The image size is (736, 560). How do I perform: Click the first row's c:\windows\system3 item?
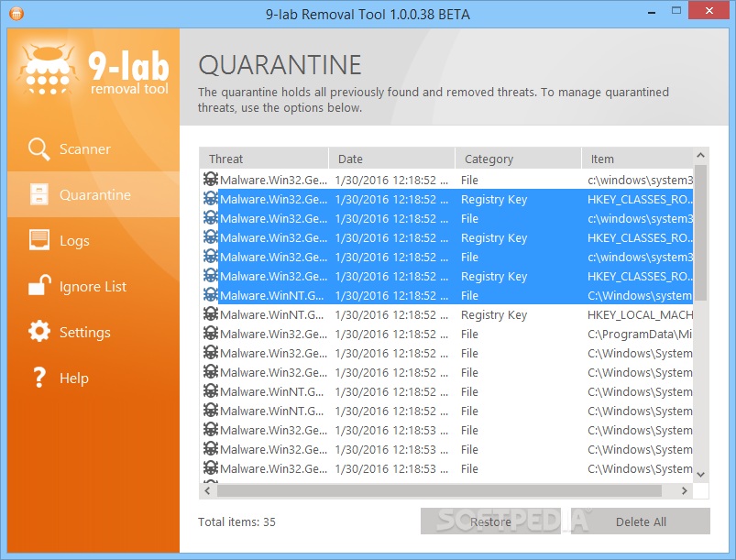coord(641,180)
